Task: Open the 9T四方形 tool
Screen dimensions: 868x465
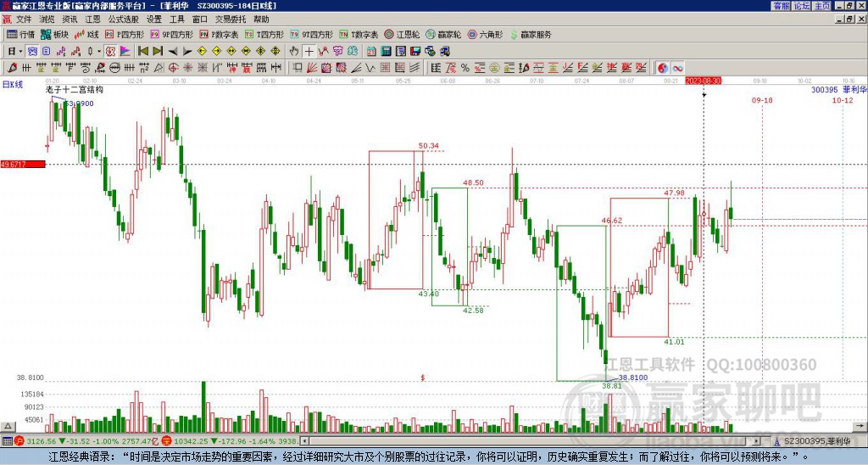Action: coord(312,34)
